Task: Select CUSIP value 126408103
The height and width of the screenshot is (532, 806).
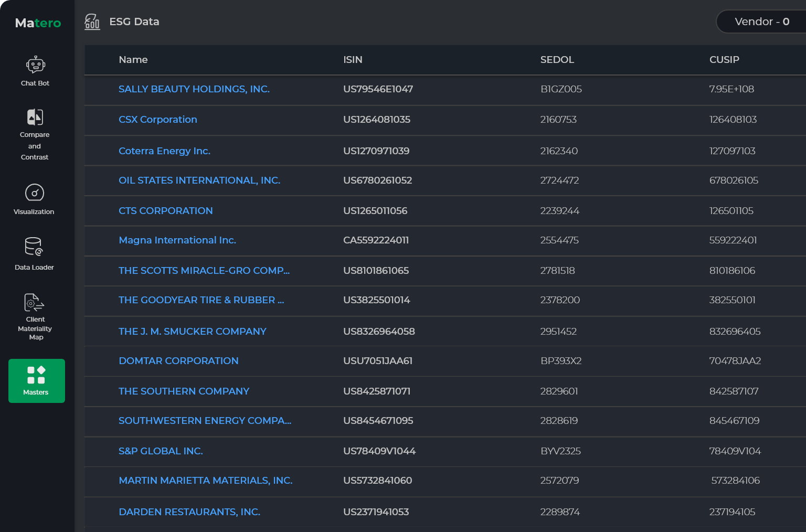Action: [733, 120]
